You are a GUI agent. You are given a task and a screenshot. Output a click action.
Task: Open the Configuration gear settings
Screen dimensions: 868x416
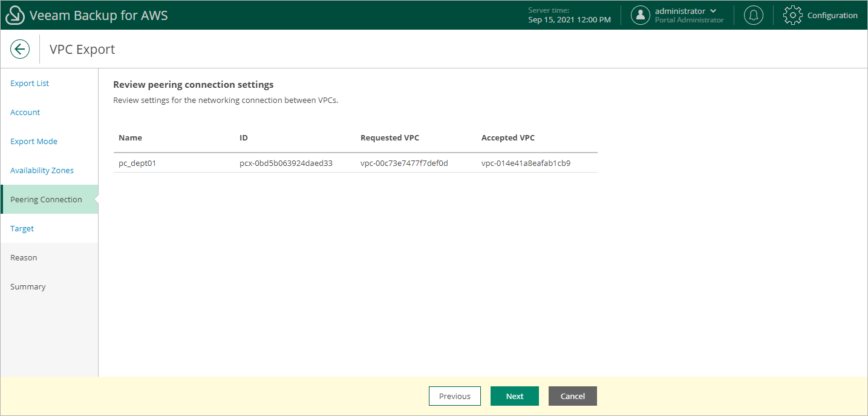(x=821, y=15)
